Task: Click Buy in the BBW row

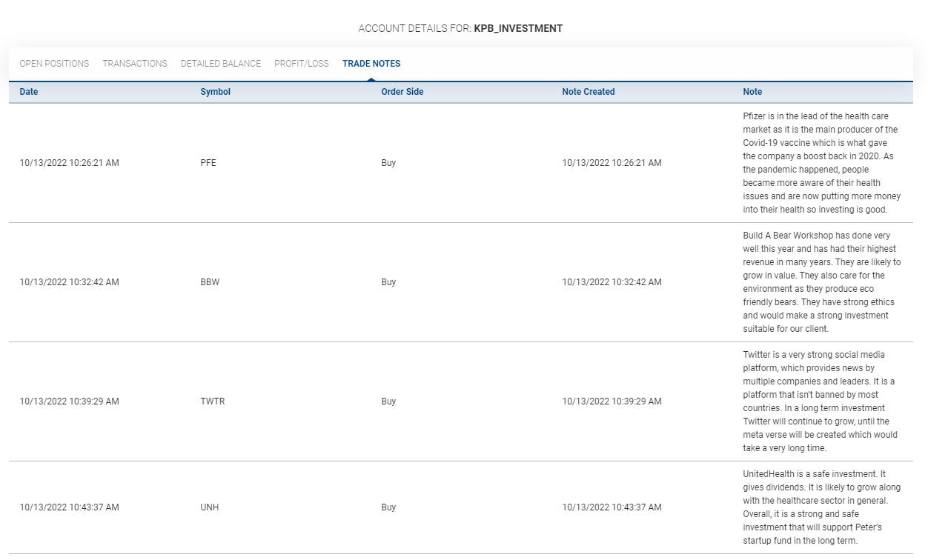Action: (388, 282)
